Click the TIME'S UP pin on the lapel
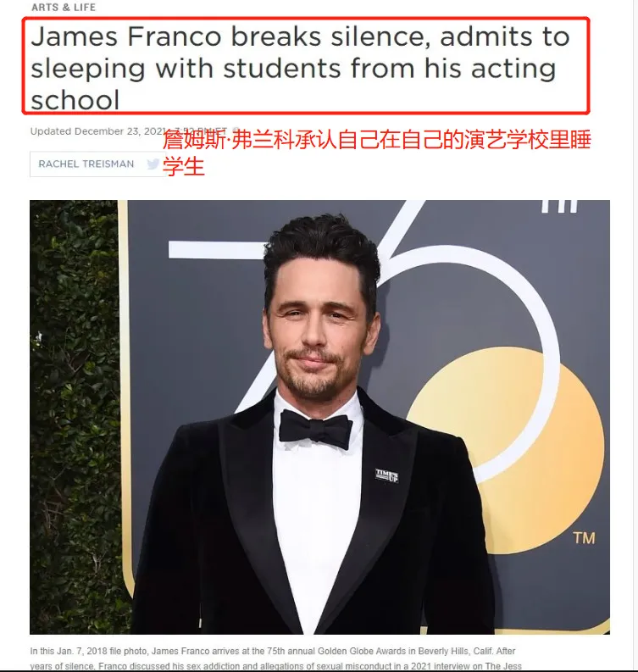 pyautogui.click(x=386, y=475)
